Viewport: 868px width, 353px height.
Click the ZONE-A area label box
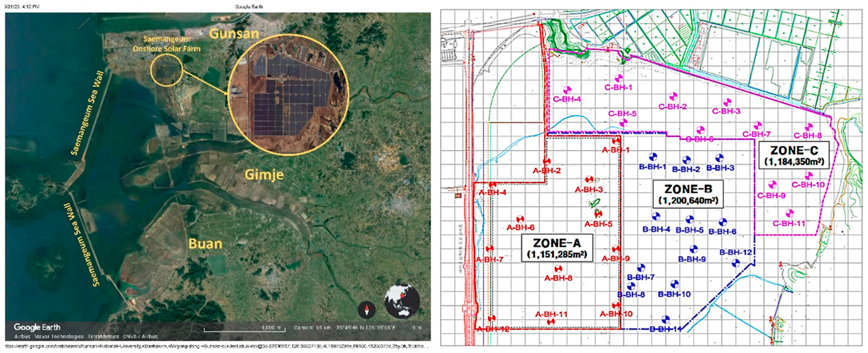pyautogui.click(x=557, y=248)
